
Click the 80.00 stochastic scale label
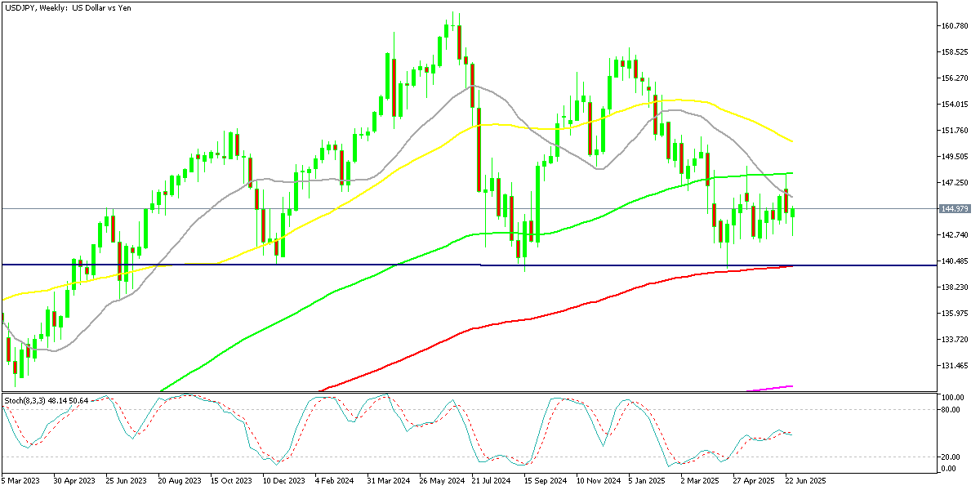pyautogui.click(x=951, y=409)
